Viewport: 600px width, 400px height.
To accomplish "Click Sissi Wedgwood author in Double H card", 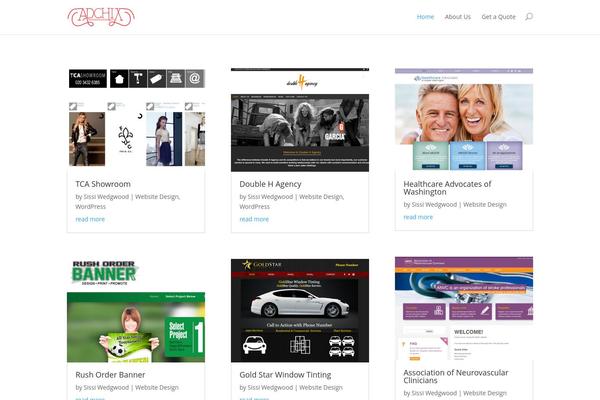I will pyautogui.click(x=270, y=197).
